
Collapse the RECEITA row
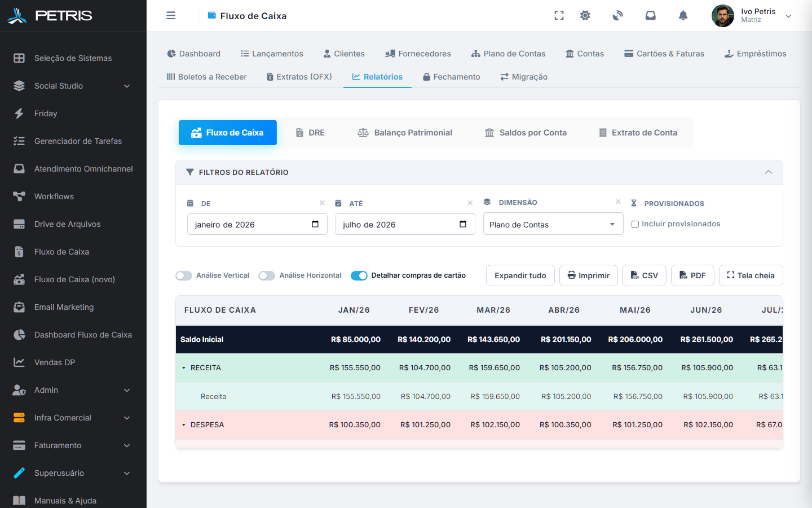[x=184, y=368]
